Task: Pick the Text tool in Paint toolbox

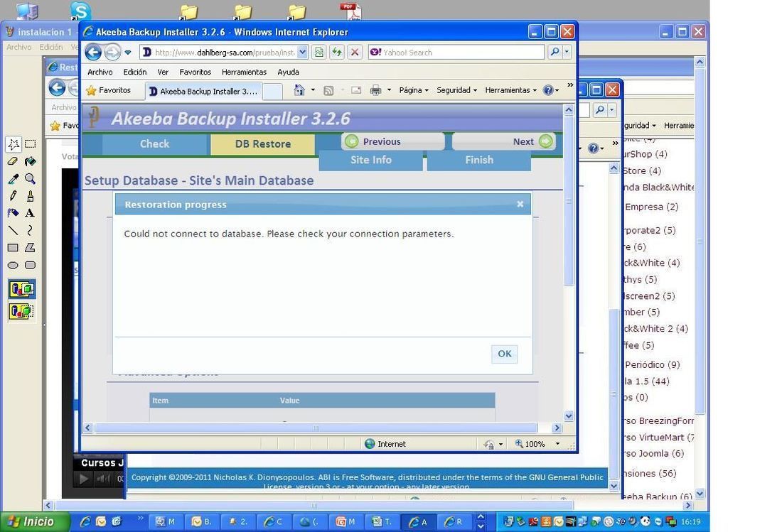Action: pos(31,213)
